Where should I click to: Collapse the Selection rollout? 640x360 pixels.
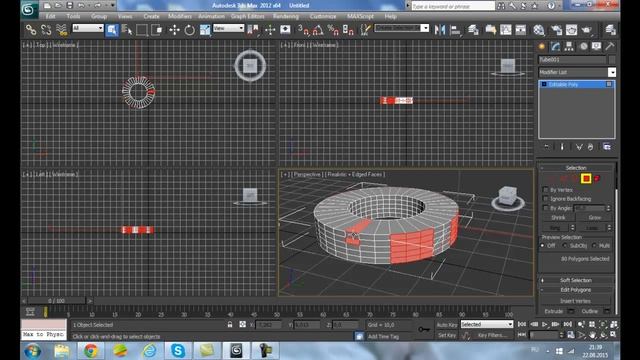point(576,168)
